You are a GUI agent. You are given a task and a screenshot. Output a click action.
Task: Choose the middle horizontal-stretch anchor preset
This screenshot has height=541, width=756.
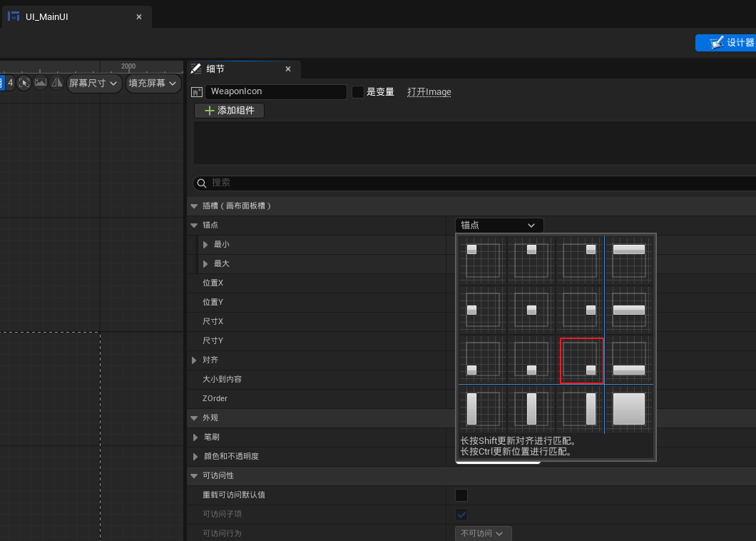[x=629, y=310]
